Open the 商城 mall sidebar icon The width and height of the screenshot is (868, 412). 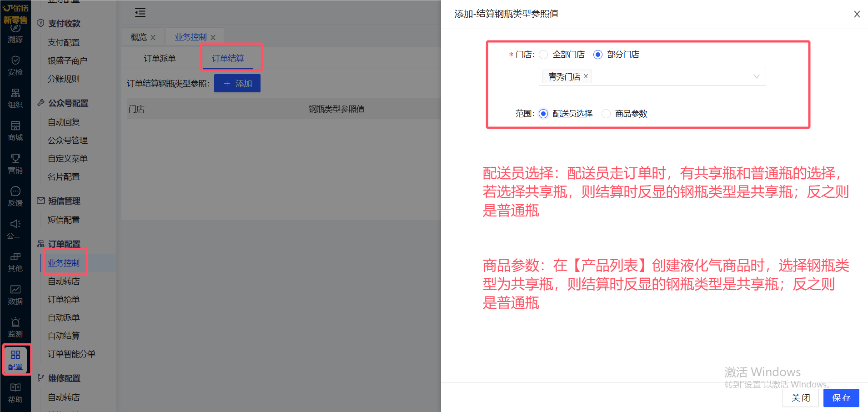point(15,131)
